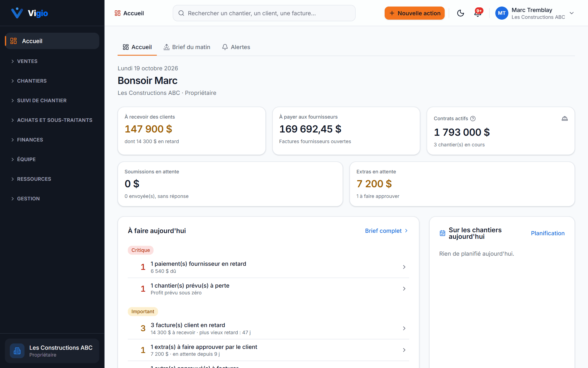Open the Planification link
Image resolution: width=588 pixels, height=368 pixels.
click(x=548, y=233)
